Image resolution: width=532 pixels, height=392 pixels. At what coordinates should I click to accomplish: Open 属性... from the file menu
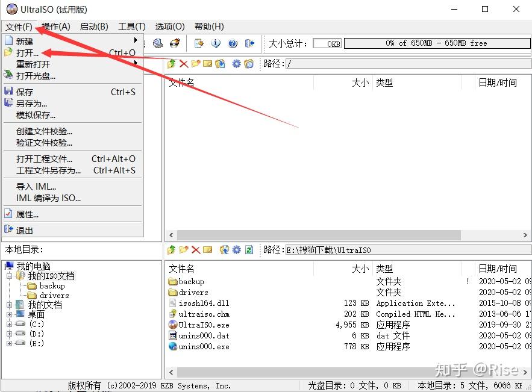coord(72,214)
